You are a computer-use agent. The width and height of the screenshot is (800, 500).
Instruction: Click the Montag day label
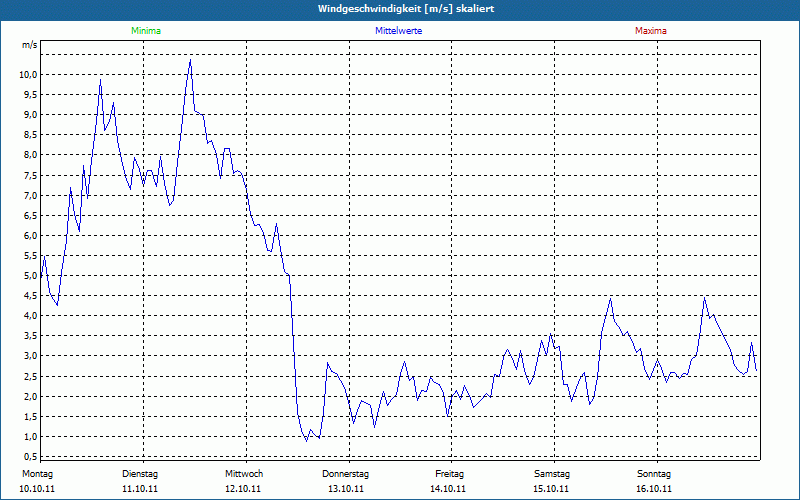[37, 474]
